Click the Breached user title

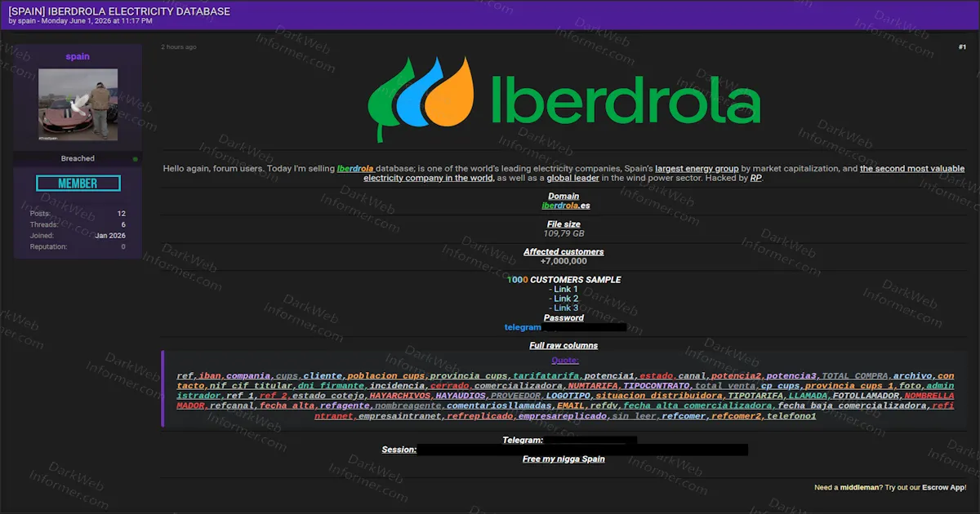(x=78, y=158)
